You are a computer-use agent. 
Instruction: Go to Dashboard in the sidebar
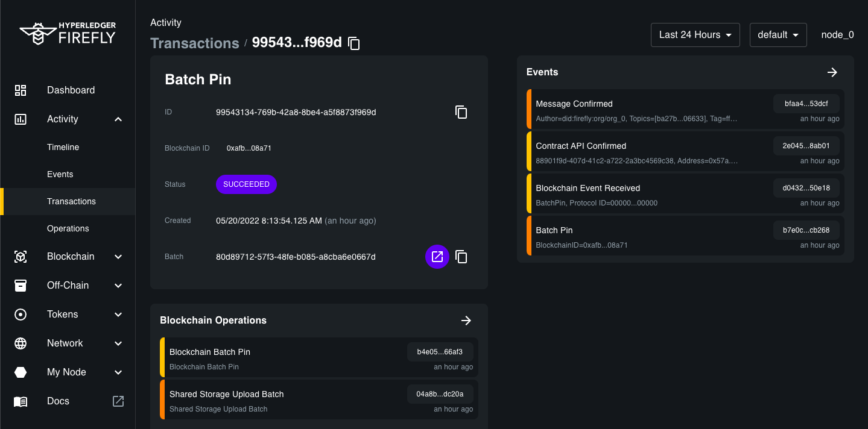coord(71,90)
